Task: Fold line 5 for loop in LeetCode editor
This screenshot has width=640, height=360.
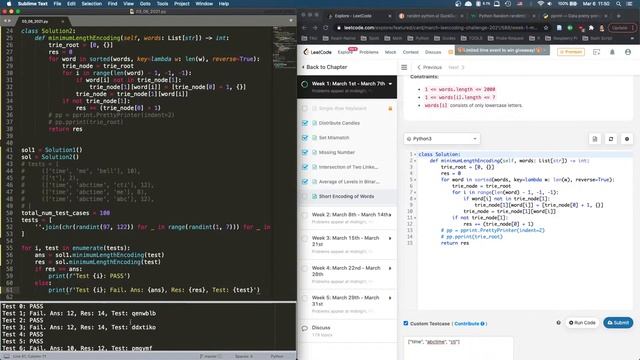Action: coord(415,180)
